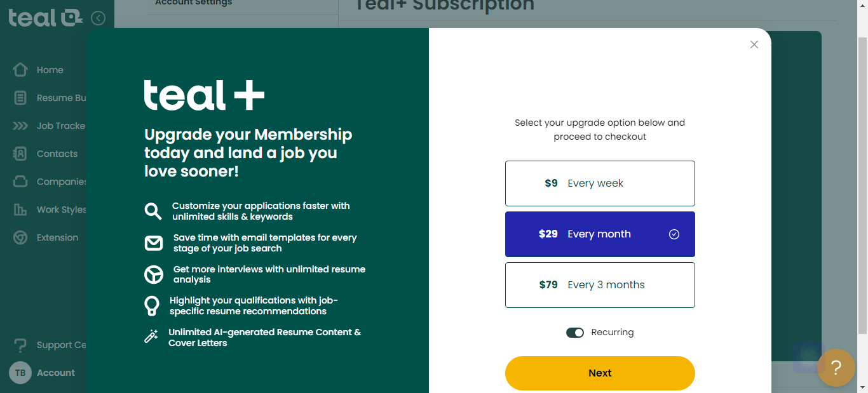Open Job Tracker arrows icon

pyautogui.click(x=20, y=126)
